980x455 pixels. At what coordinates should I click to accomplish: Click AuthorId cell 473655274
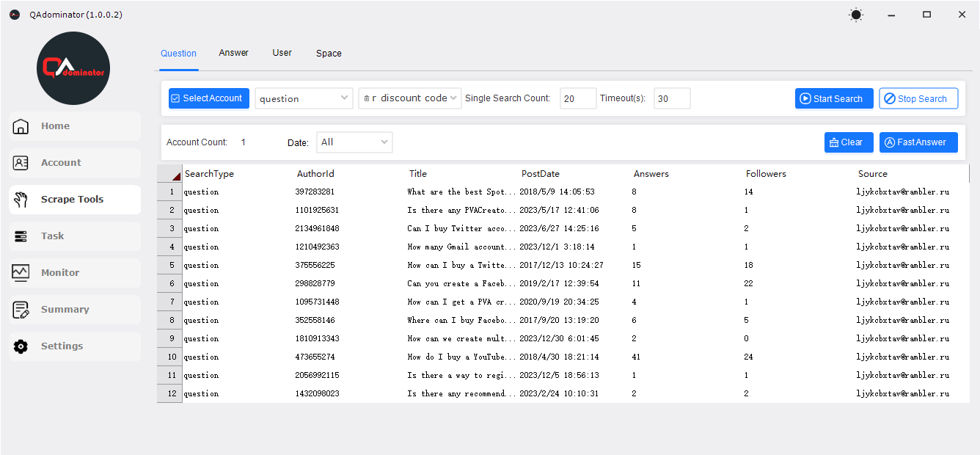[x=315, y=357]
